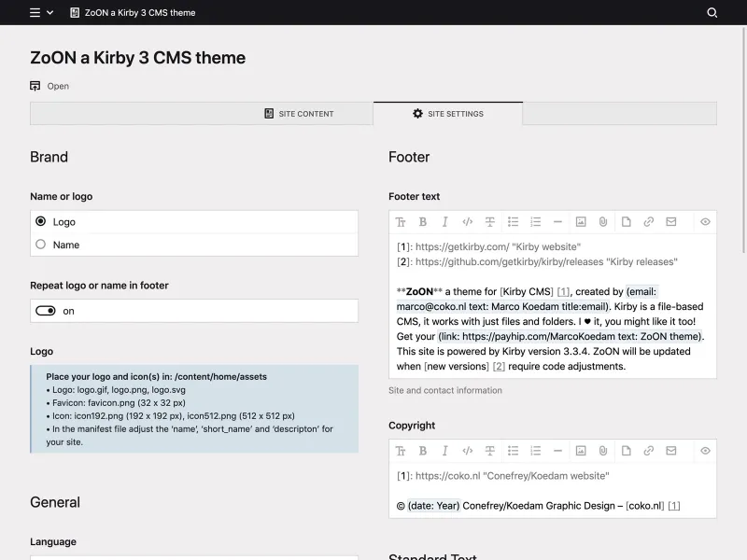Apply bold formatting in Footer text editor
The width and height of the screenshot is (747, 560).
point(423,221)
